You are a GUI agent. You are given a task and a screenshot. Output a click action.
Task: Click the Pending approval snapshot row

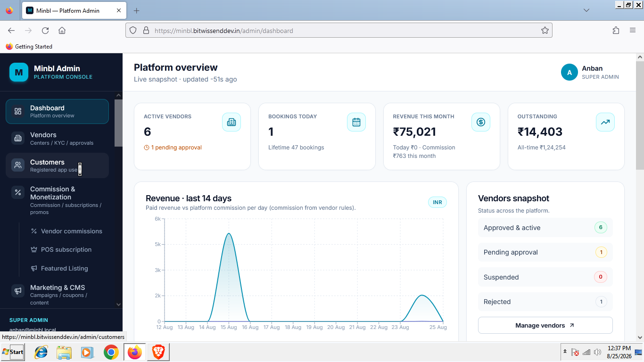click(x=545, y=252)
